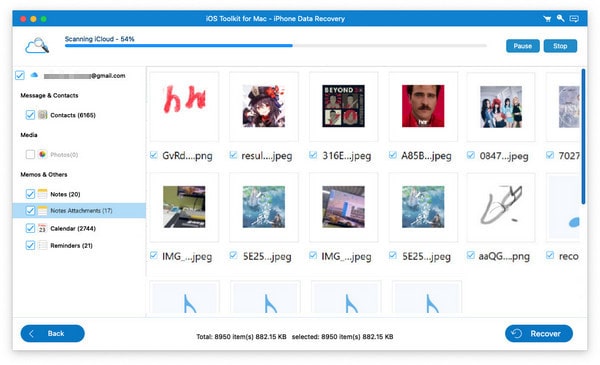Click the Recover button

(x=539, y=334)
